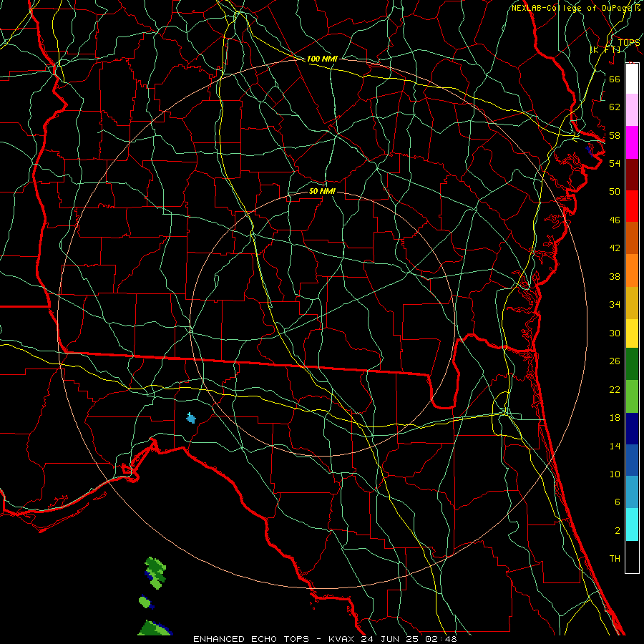Click the legend value "42"

tap(615, 248)
